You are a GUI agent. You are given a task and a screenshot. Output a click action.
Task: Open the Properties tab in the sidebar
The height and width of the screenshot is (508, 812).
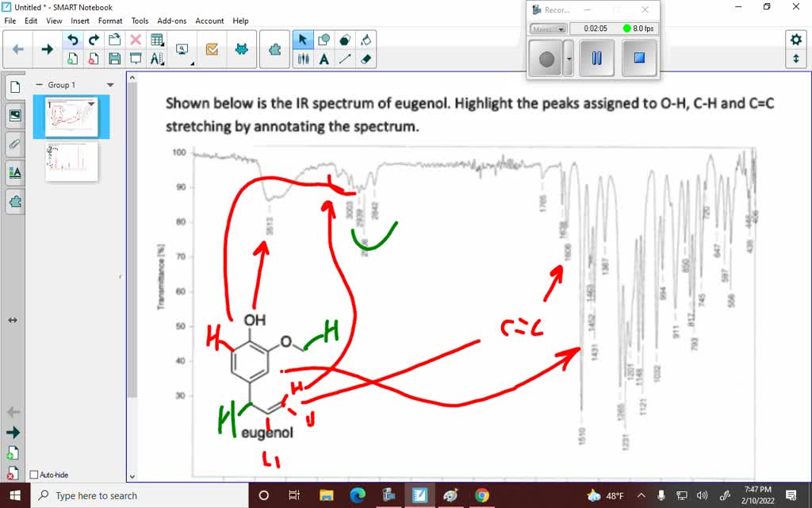tap(14, 172)
